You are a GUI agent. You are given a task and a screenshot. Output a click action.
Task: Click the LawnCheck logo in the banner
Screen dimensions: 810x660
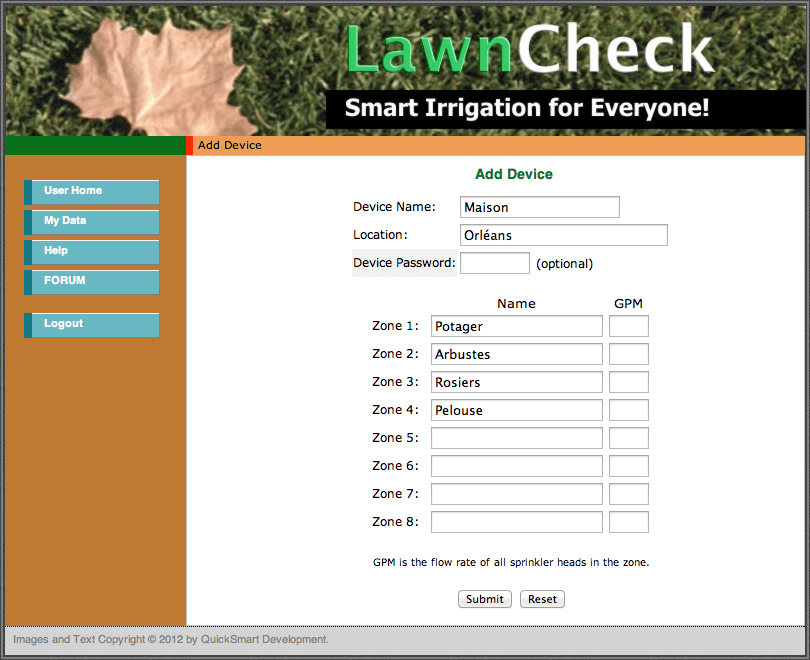click(x=529, y=49)
